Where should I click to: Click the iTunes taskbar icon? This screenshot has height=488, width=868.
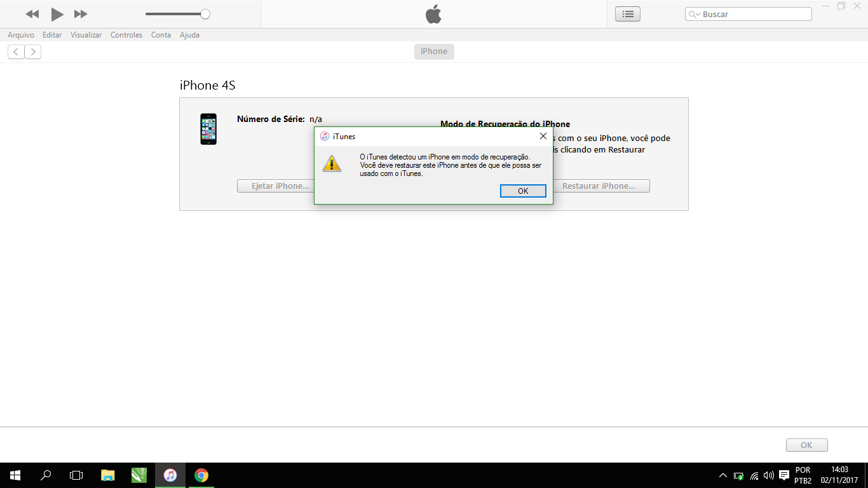coord(170,475)
